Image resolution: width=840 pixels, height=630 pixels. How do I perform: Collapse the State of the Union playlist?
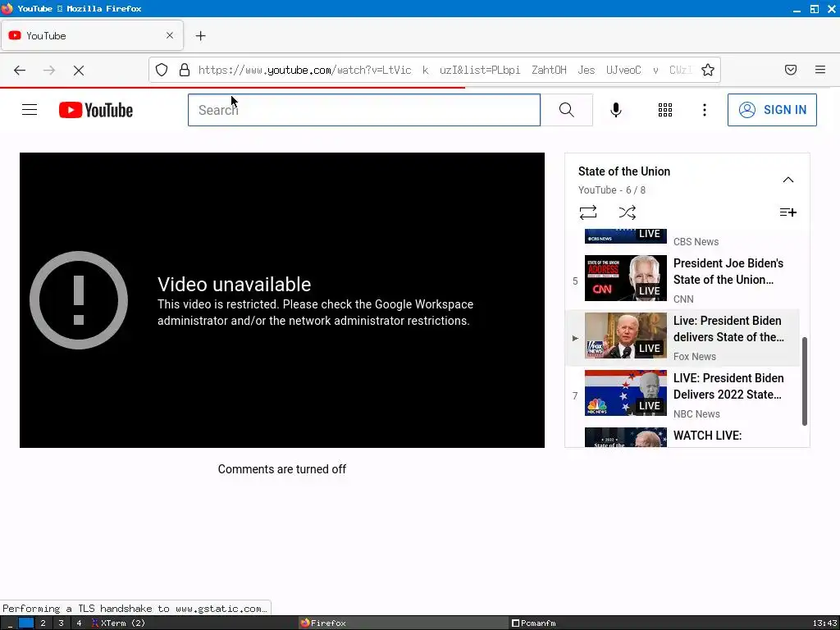[788, 180]
